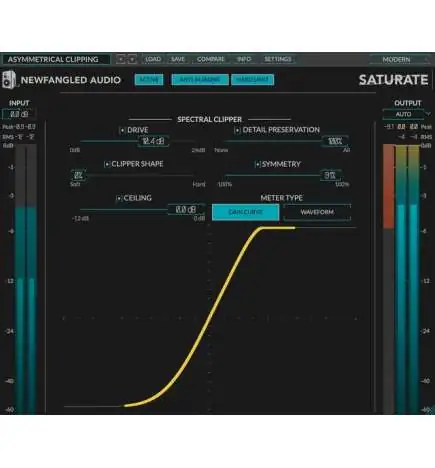Click the red gain reduction meter
The height and width of the screenshot is (468, 435).
point(388,279)
